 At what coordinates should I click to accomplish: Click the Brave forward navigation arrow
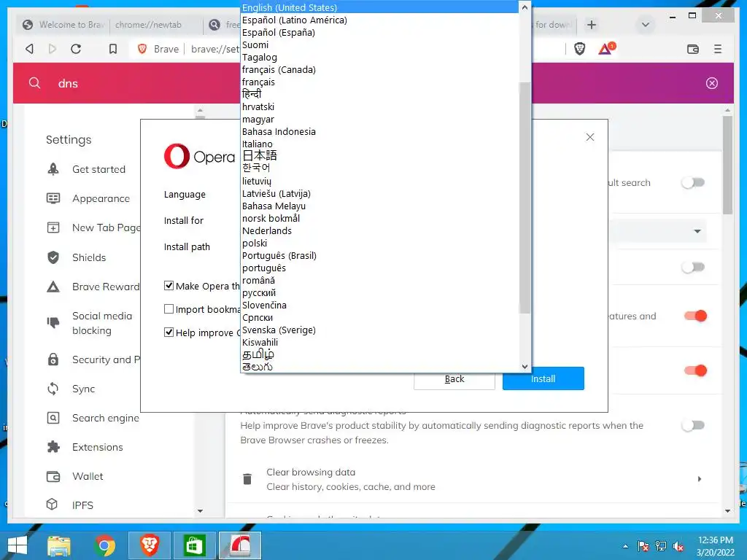tap(53, 49)
